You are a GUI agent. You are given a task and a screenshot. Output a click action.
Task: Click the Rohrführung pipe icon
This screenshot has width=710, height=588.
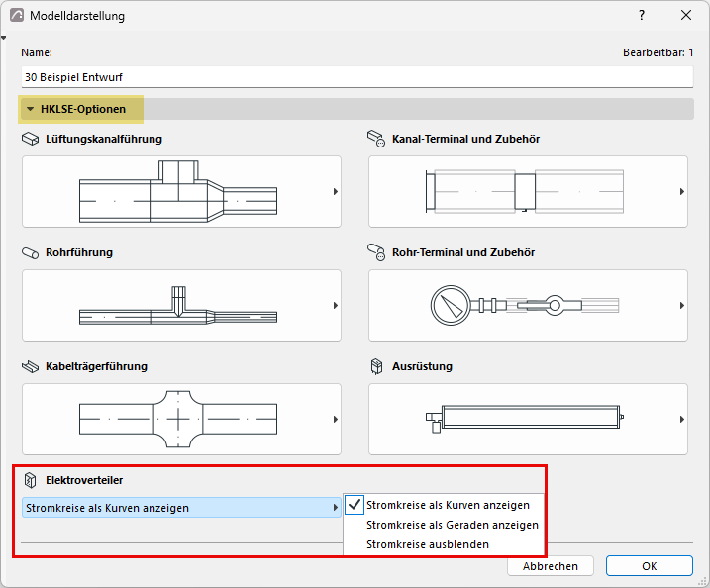[31, 252]
